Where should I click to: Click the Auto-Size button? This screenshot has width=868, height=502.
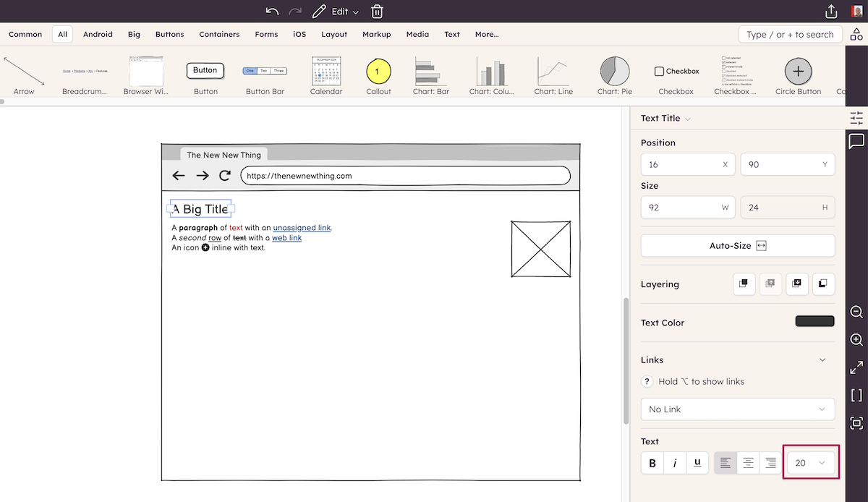click(x=737, y=246)
